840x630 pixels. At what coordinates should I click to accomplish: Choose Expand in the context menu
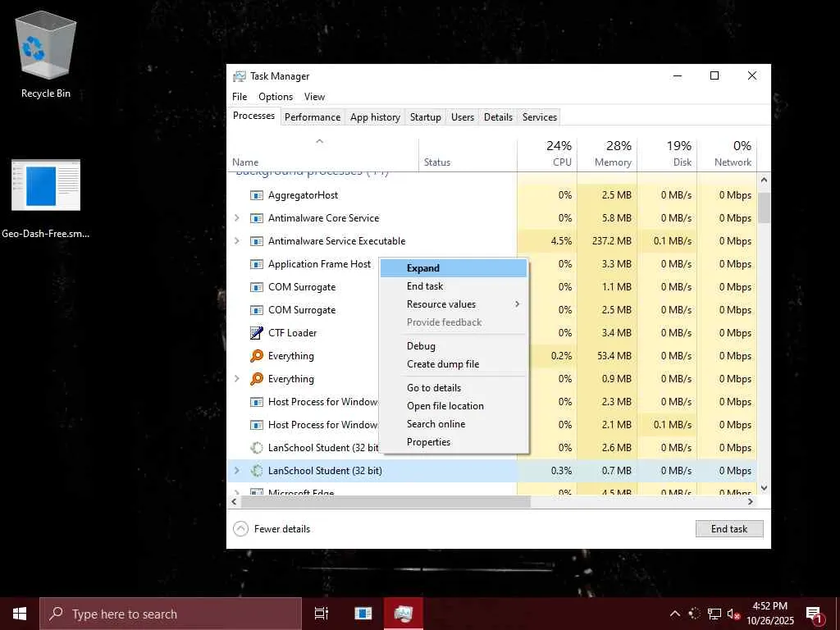tap(454, 268)
